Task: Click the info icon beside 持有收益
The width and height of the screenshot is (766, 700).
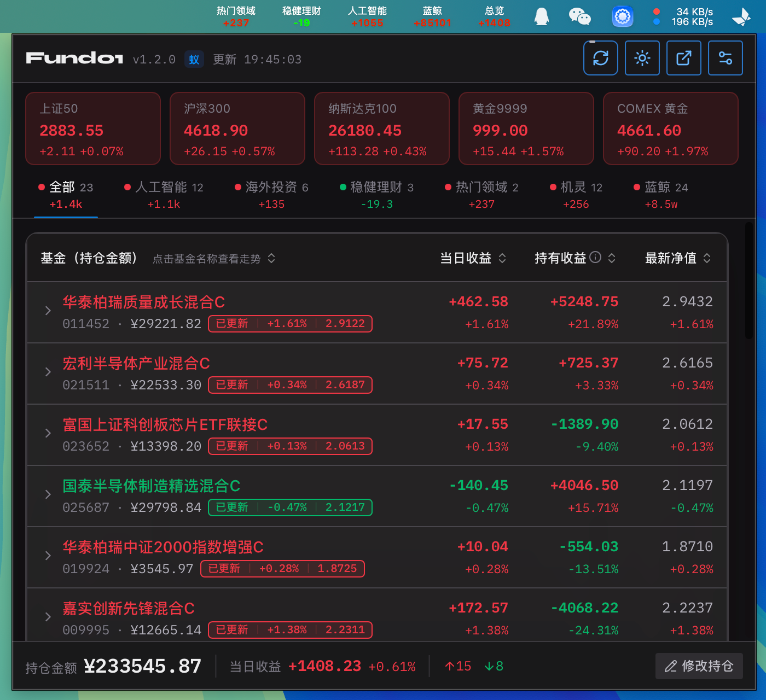Action: point(596,257)
